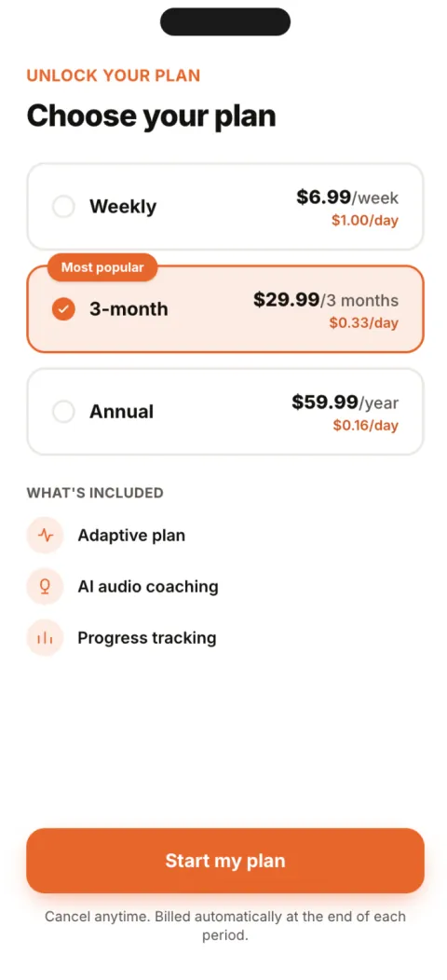Click the Progress tracking feature text
The height and width of the screenshot is (980, 447).
pos(147,638)
